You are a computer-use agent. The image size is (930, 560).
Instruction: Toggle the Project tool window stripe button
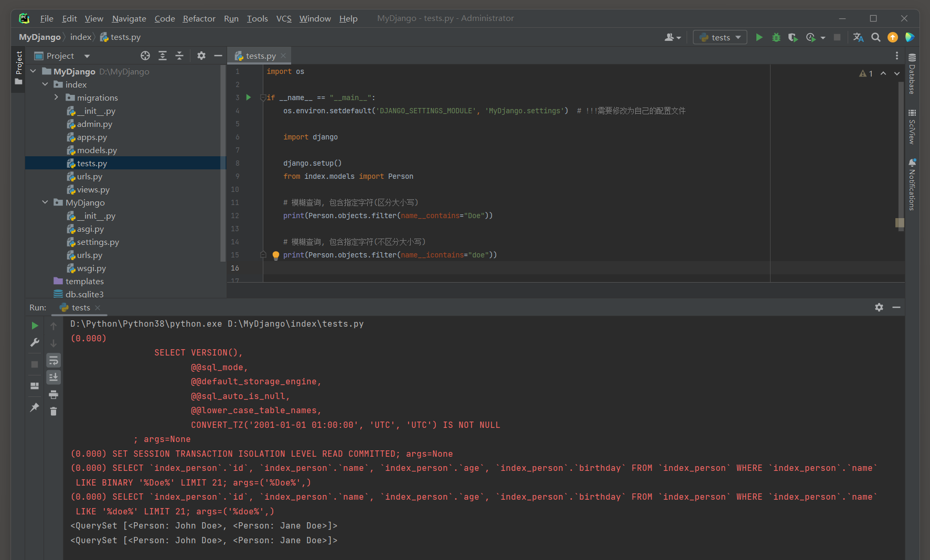[x=19, y=68]
